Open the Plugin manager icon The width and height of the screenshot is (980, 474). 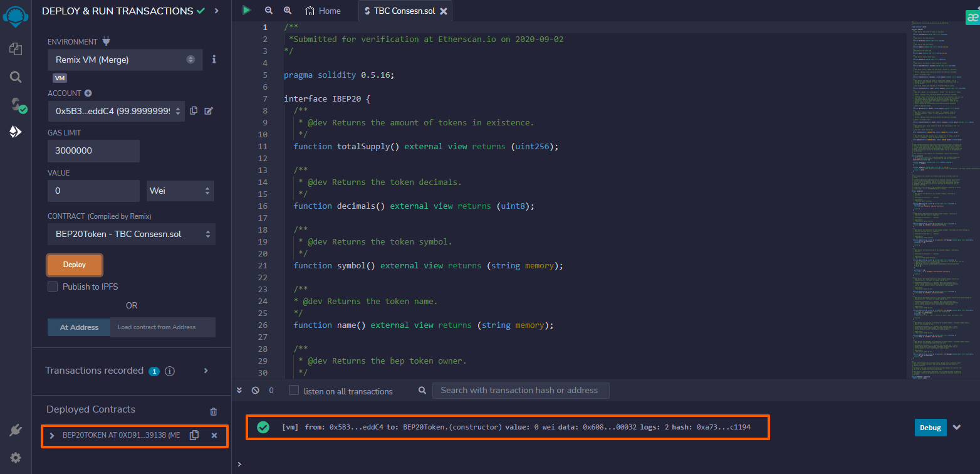click(x=16, y=430)
